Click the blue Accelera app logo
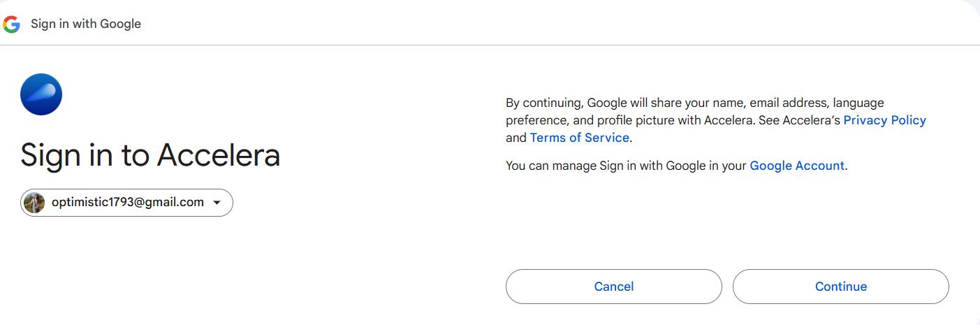 41,94
